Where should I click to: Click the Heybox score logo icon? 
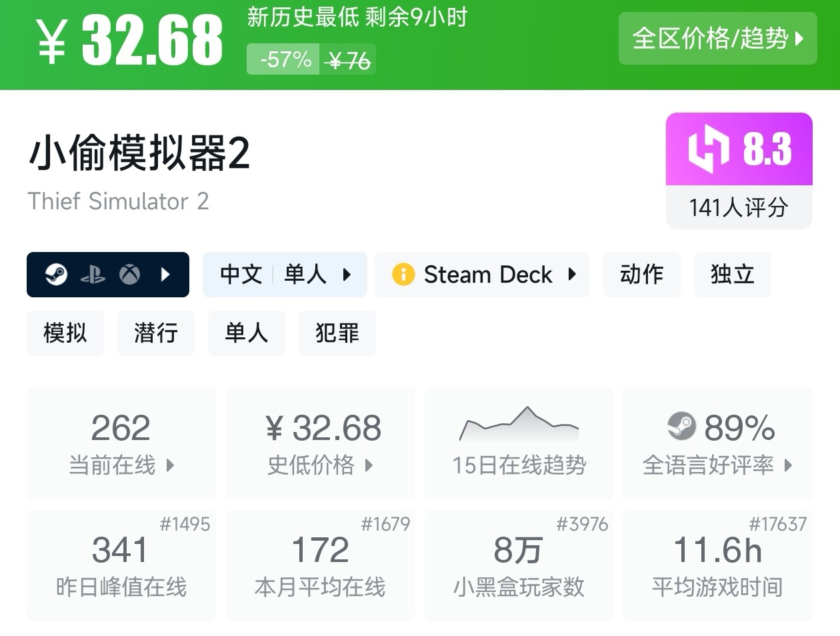pyautogui.click(x=708, y=149)
